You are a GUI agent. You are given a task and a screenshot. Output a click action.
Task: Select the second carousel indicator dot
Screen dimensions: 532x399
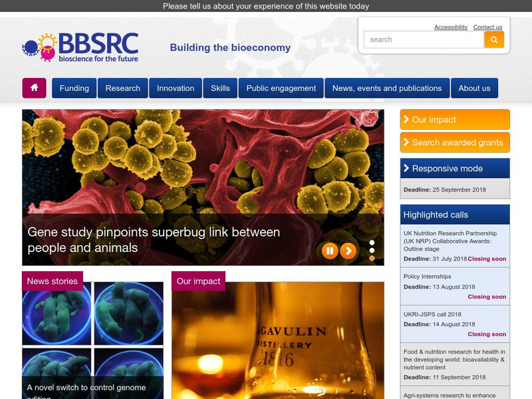pyautogui.click(x=372, y=251)
